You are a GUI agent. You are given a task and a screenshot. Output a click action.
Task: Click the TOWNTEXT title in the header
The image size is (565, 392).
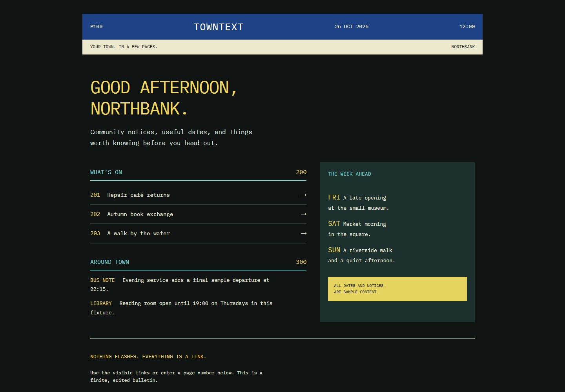219,27
